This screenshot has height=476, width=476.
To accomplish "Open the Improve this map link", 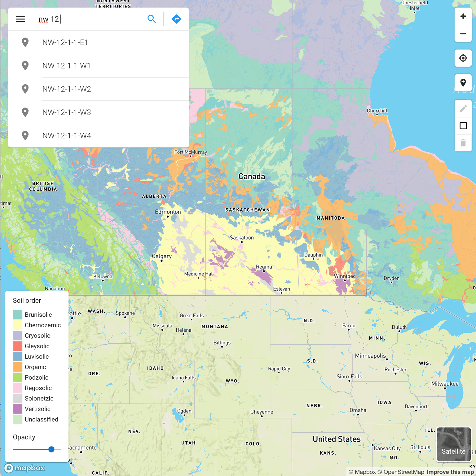I will pos(450,472).
